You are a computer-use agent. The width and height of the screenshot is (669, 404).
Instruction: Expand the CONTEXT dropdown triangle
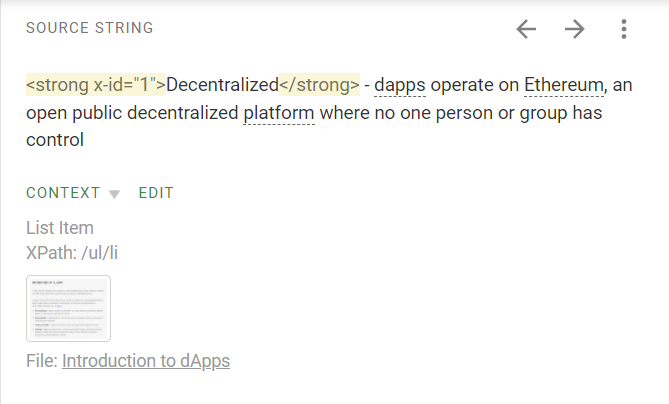point(114,194)
